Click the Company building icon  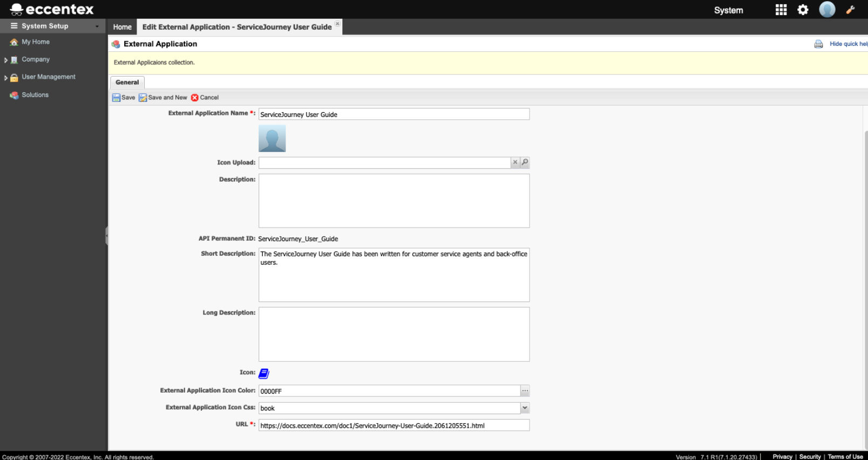click(x=14, y=60)
